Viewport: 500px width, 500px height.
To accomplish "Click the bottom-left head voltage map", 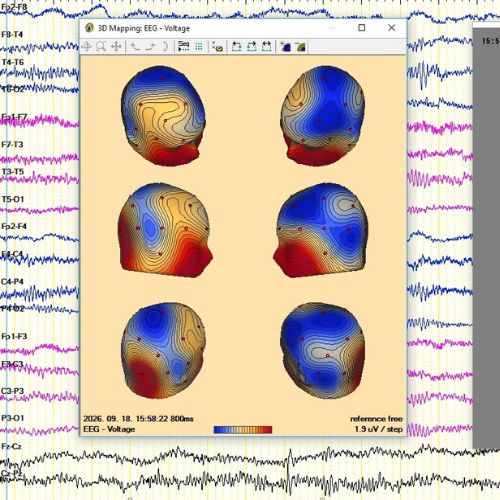I will click(163, 351).
